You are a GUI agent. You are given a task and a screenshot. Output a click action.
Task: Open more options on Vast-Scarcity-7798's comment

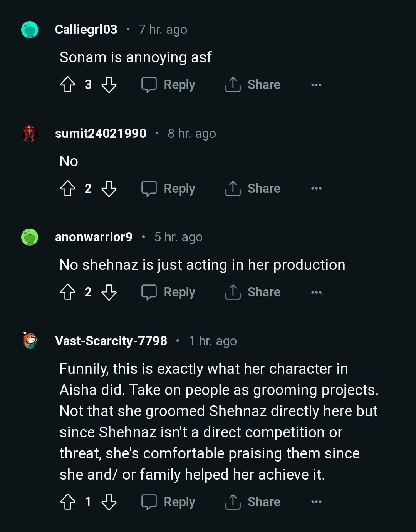click(x=316, y=502)
